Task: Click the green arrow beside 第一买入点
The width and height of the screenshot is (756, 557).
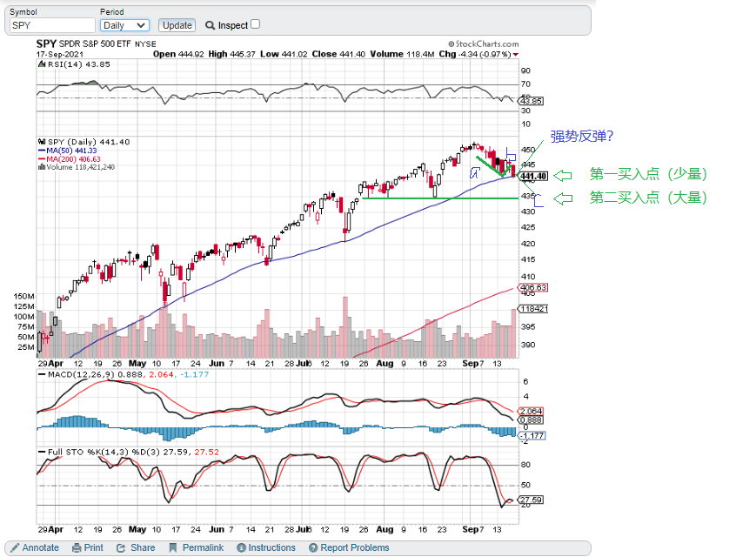Action: point(565,174)
